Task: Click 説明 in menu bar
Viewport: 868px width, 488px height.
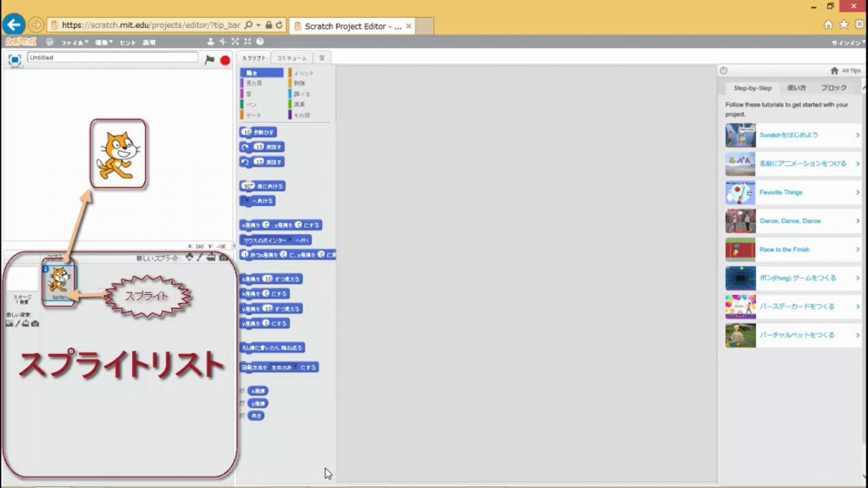Action: [x=149, y=42]
